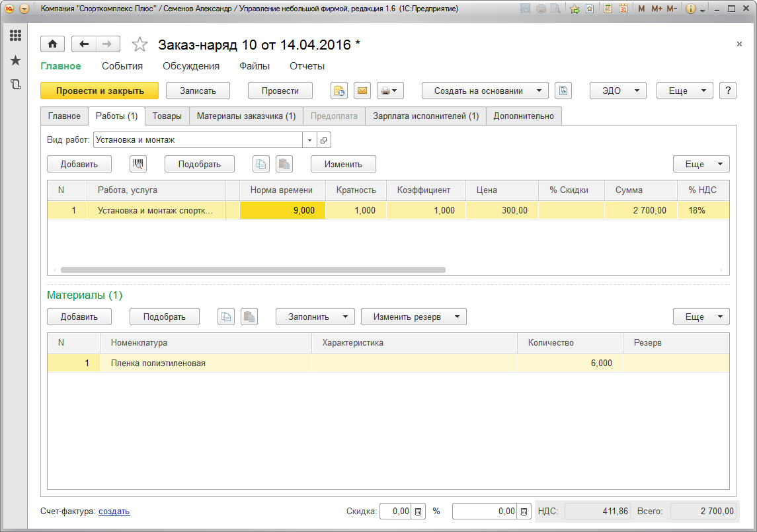Copy rows icon in materials toolbar
This screenshot has height=532, width=757.
pos(226,317)
